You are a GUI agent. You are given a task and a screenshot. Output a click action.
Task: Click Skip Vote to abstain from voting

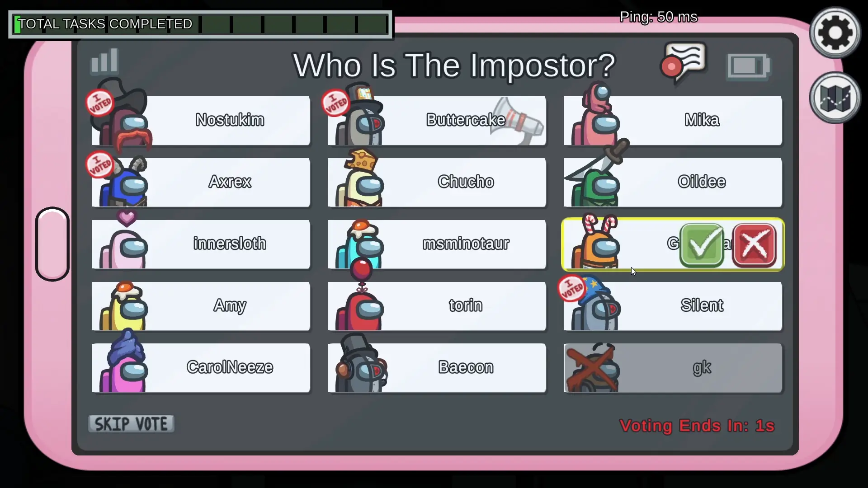(x=131, y=424)
